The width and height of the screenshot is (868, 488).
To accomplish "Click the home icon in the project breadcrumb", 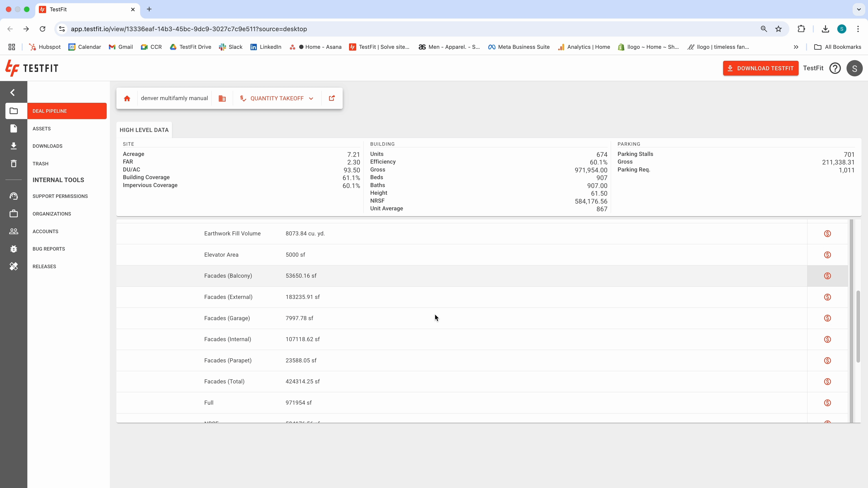I will point(127,98).
